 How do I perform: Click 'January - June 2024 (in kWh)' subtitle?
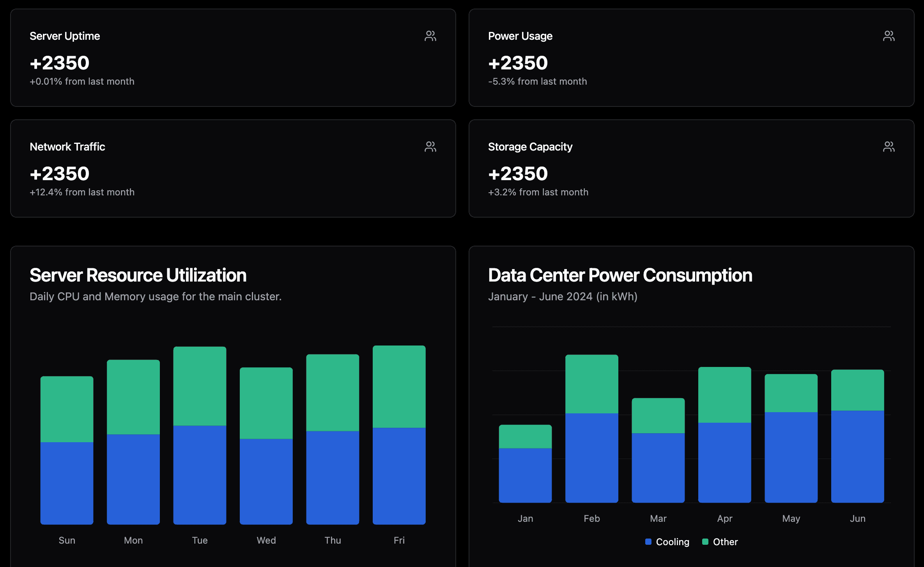pyautogui.click(x=563, y=297)
